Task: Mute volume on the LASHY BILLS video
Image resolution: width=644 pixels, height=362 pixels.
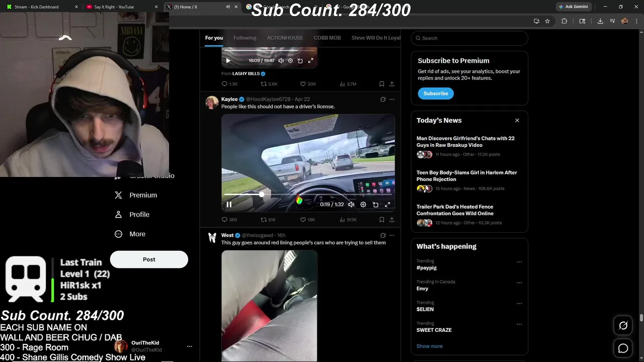Action: (x=280, y=60)
